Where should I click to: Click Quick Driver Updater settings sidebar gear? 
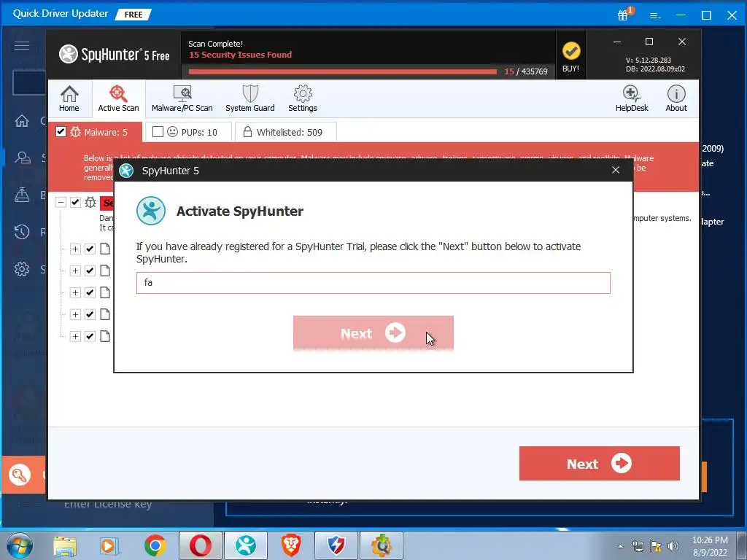22,269
